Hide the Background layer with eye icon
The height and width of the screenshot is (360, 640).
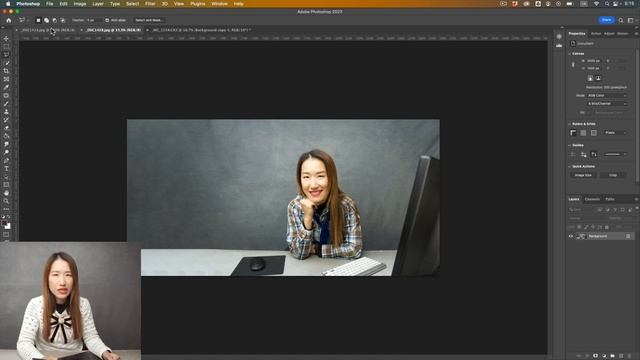[x=571, y=236]
